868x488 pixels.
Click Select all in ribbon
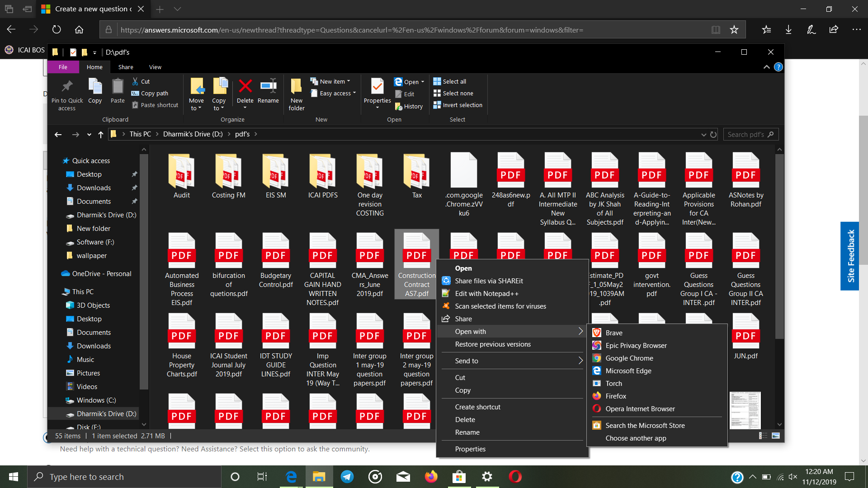(x=450, y=81)
